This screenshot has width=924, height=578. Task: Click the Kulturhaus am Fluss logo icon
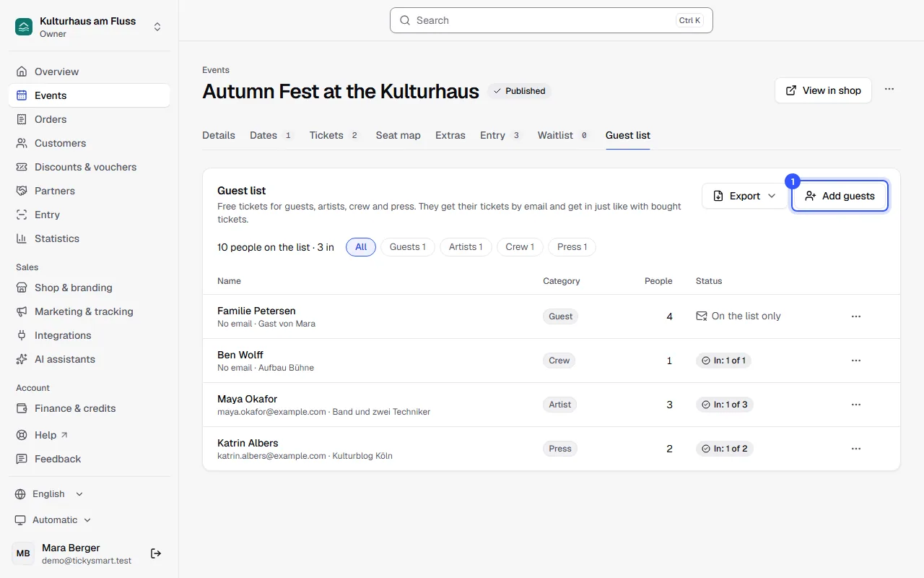24,27
